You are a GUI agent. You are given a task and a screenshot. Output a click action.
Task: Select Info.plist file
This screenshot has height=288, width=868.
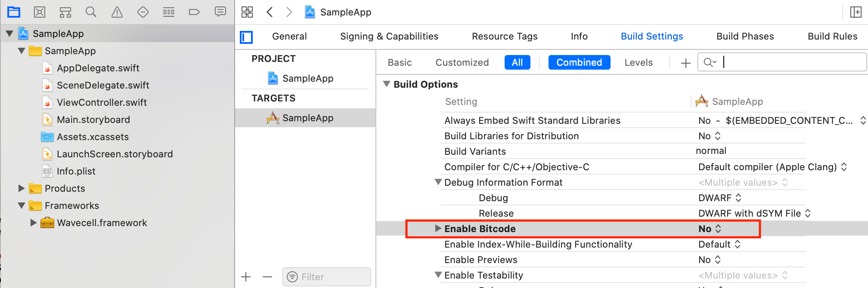pyautogui.click(x=76, y=171)
